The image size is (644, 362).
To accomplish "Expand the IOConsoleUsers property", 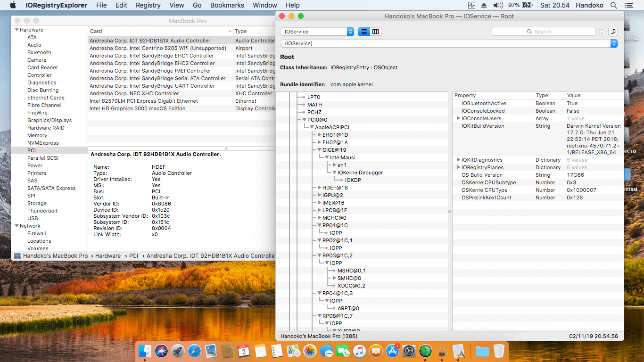I will pyautogui.click(x=458, y=118).
